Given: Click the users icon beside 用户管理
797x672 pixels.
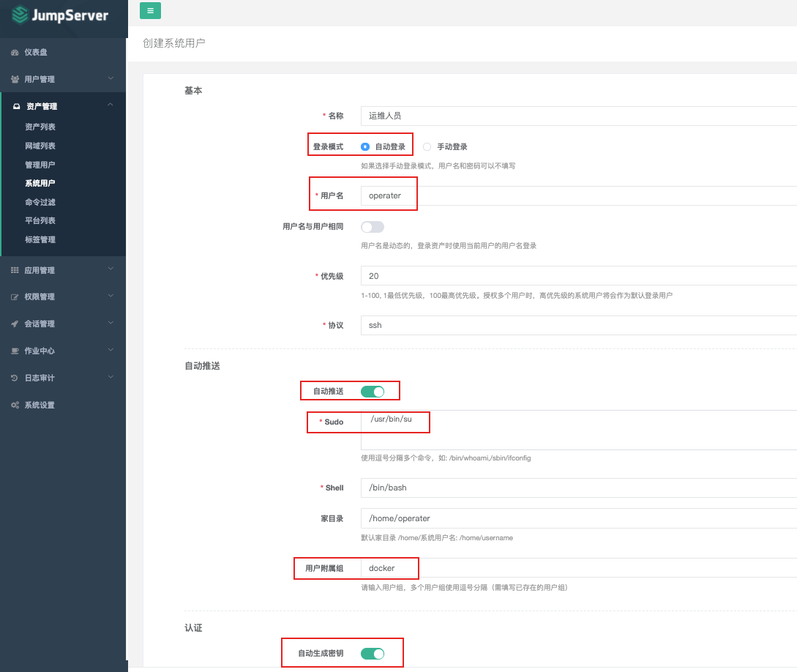Looking at the screenshot, I should pyautogui.click(x=15, y=79).
